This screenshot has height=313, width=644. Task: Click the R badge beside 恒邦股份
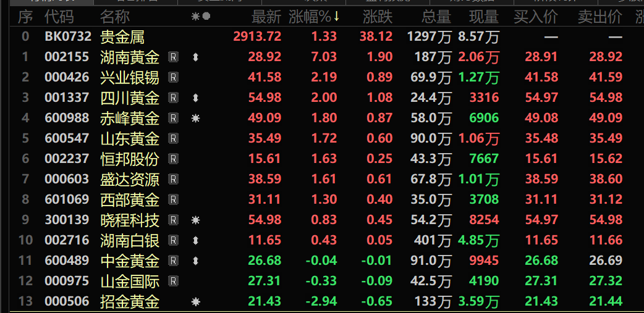[173, 159]
